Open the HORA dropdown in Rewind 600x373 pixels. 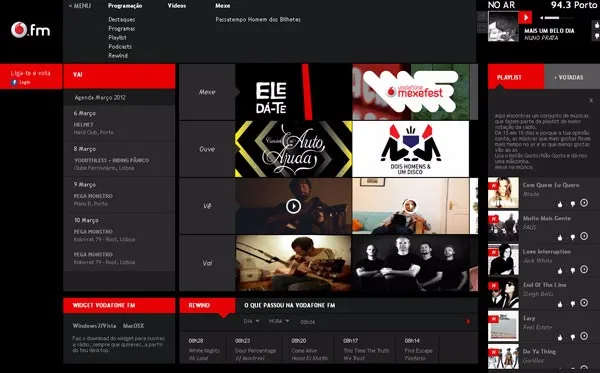pyautogui.click(x=279, y=321)
